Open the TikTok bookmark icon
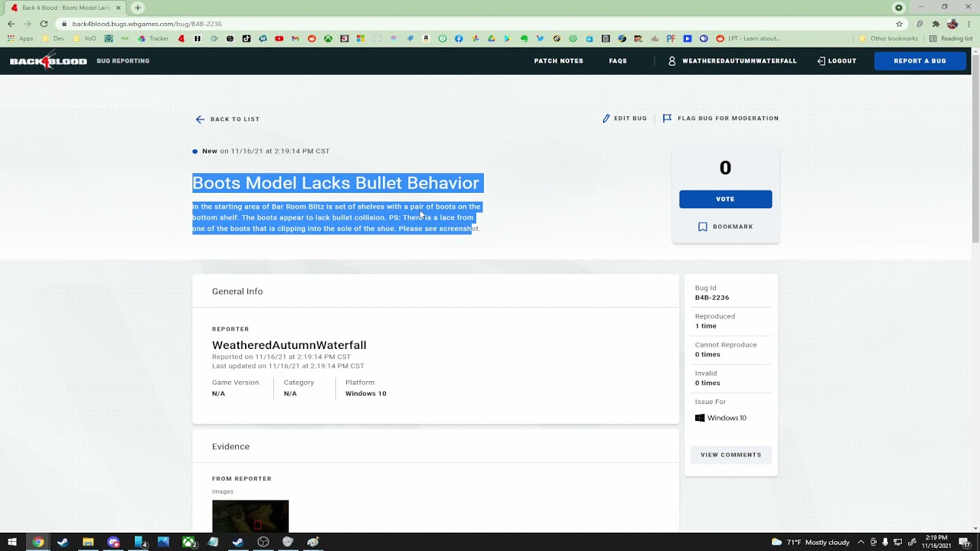The image size is (980, 551). (246, 38)
